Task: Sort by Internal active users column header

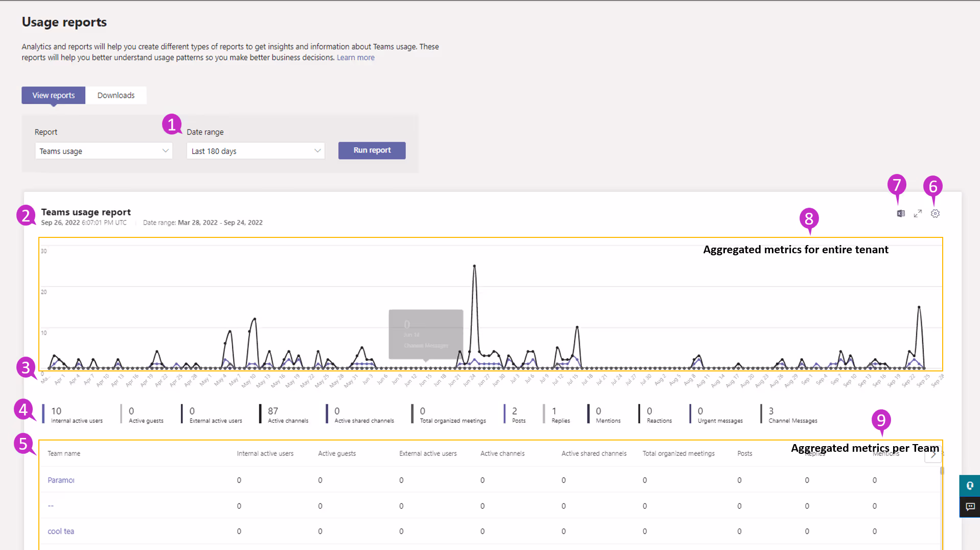Action: 265,453
